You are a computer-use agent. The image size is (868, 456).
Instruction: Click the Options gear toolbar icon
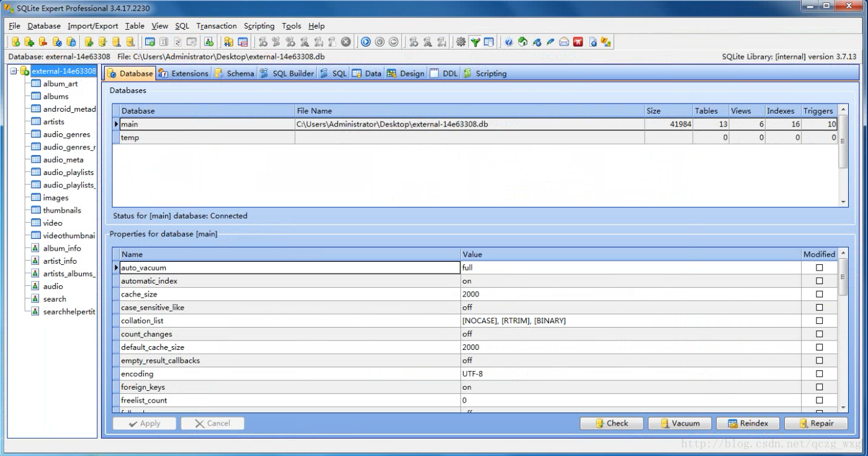(460, 42)
